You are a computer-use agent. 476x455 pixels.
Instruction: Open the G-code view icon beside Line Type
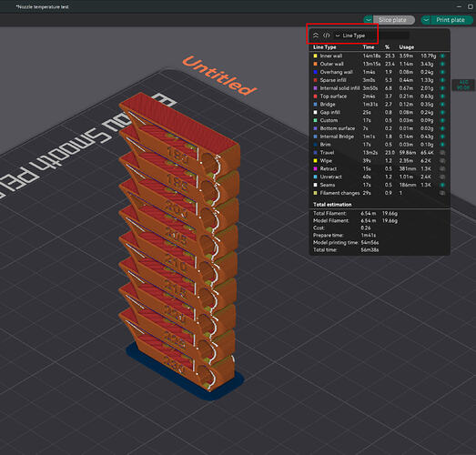pyautogui.click(x=327, y=35)
